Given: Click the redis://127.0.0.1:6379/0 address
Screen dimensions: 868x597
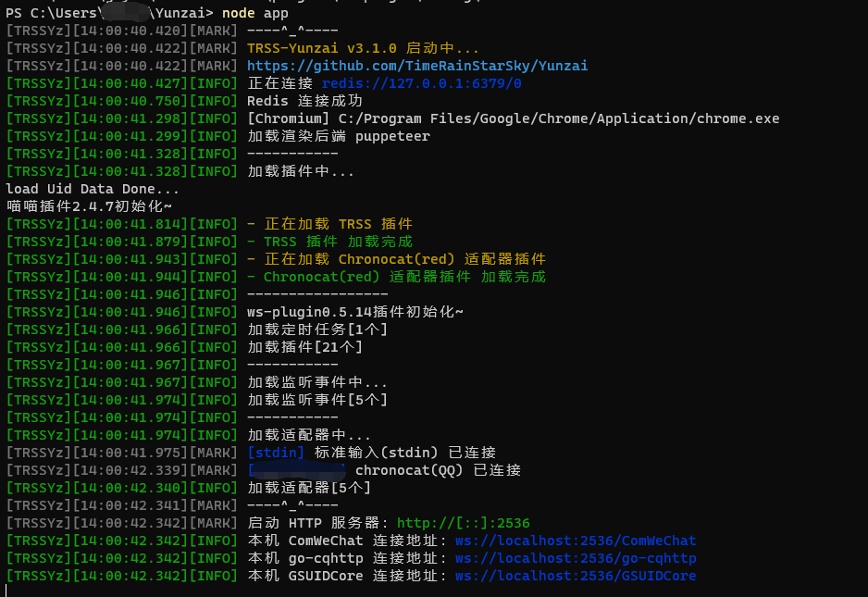Looking at the screenshot, I should coord(421,83).
